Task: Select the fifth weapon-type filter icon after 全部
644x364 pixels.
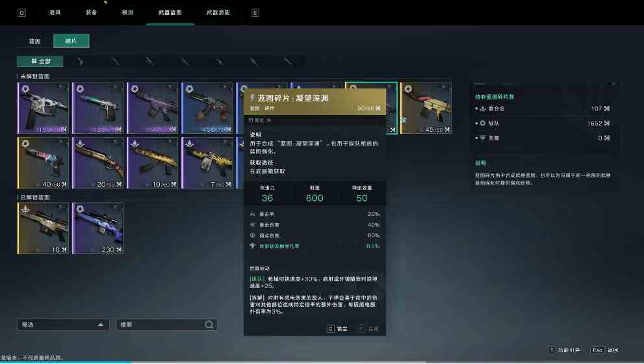Action: coord(219,61)
